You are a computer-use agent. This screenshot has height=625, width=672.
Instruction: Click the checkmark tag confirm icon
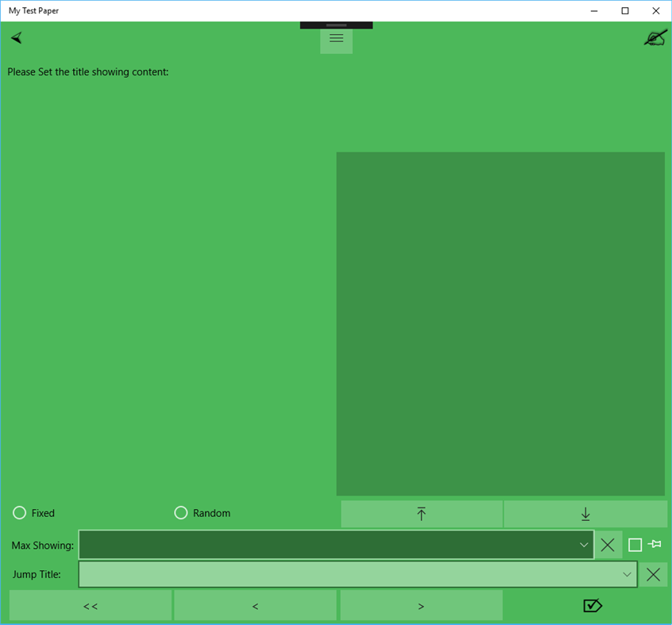coord(593,605)
